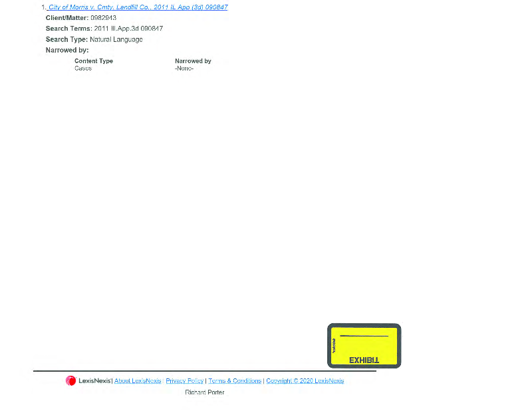Click the small vertical text on the exhibit sticker

coord(334,346)
